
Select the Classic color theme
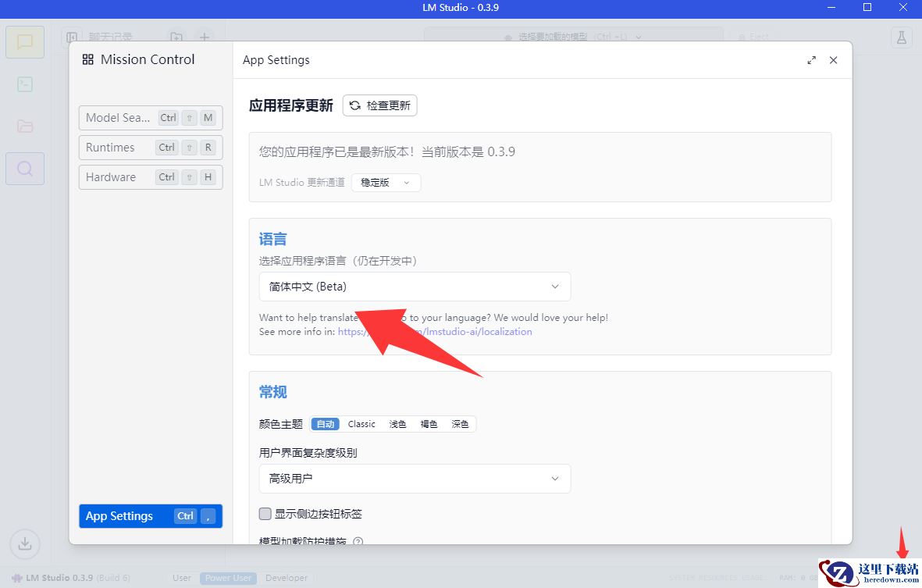(x=361, y=424)
